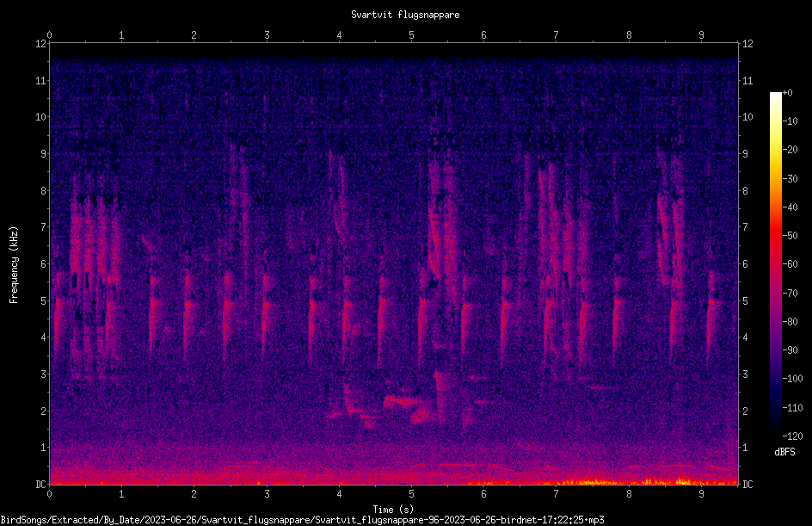Click '4' on the top time axis
The height and width of the screenshot is (526, 812).
(339, 35)
